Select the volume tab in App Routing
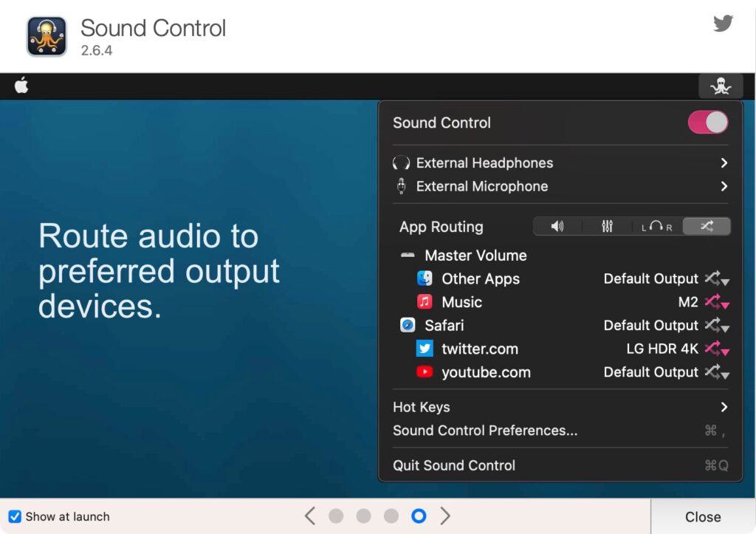Viewport: 756px width, 534px height. (557, 226)
